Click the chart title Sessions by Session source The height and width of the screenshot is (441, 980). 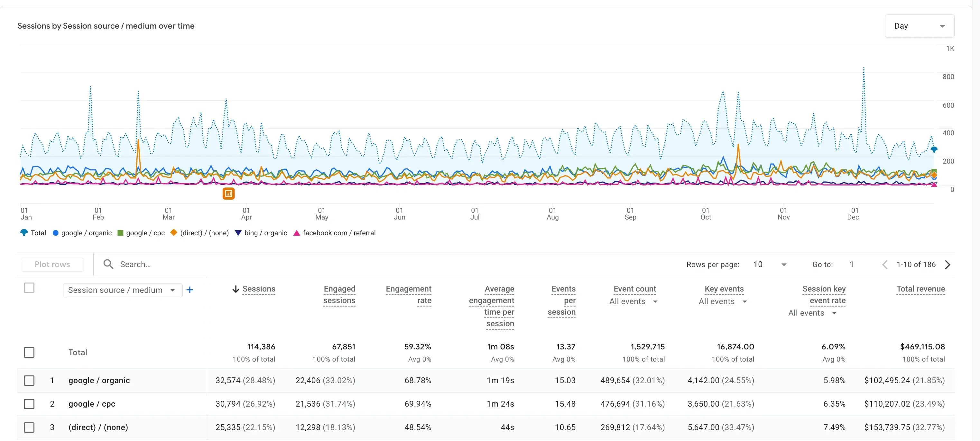point(106,26)
